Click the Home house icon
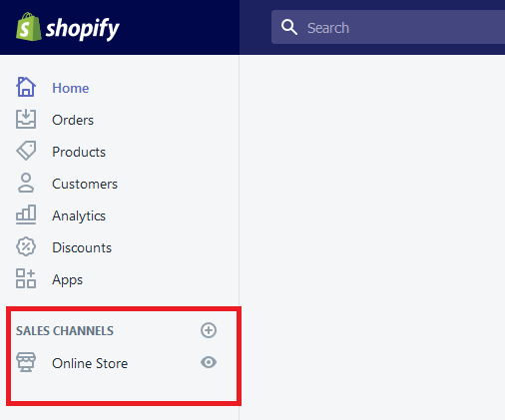Image resolution: width=505 pixels, height=420 pixels. click(x=26, y=87)
